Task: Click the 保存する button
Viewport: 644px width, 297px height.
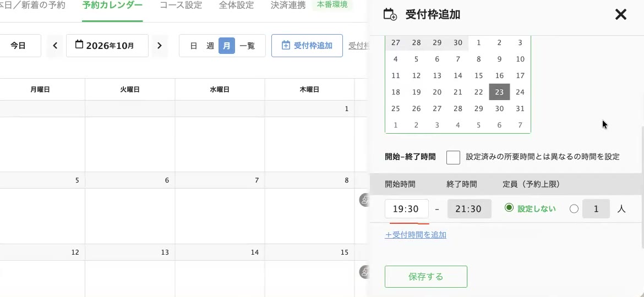Action: click(x=426, y=277)
